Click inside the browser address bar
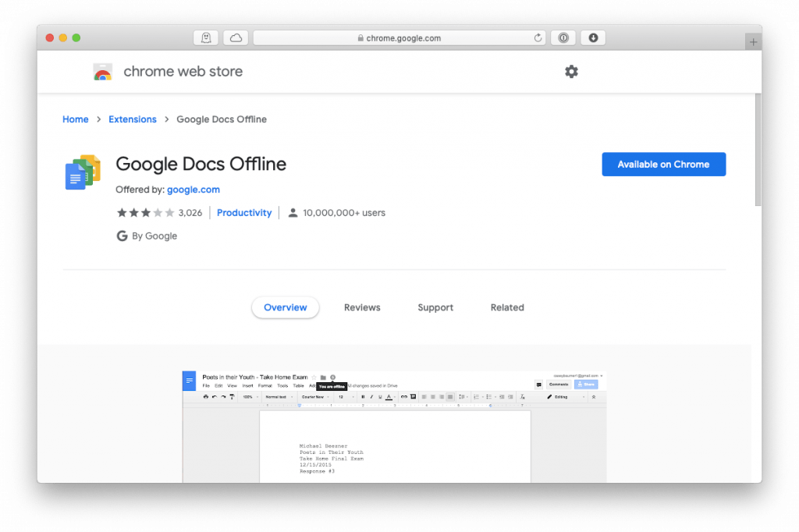Image resolution: width=799 pixels, height=532 pixels. pyautogui.click(x=437, y=37)
